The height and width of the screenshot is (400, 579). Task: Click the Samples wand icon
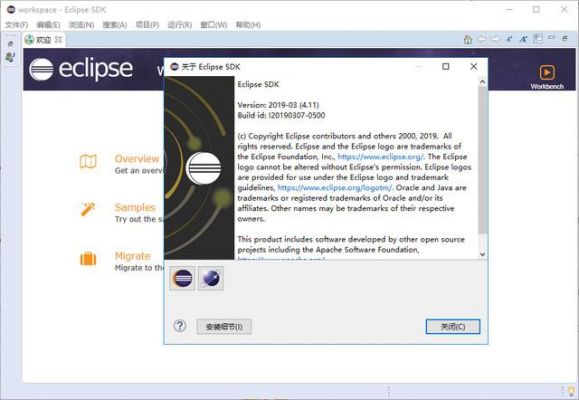[x=88, y=209]
